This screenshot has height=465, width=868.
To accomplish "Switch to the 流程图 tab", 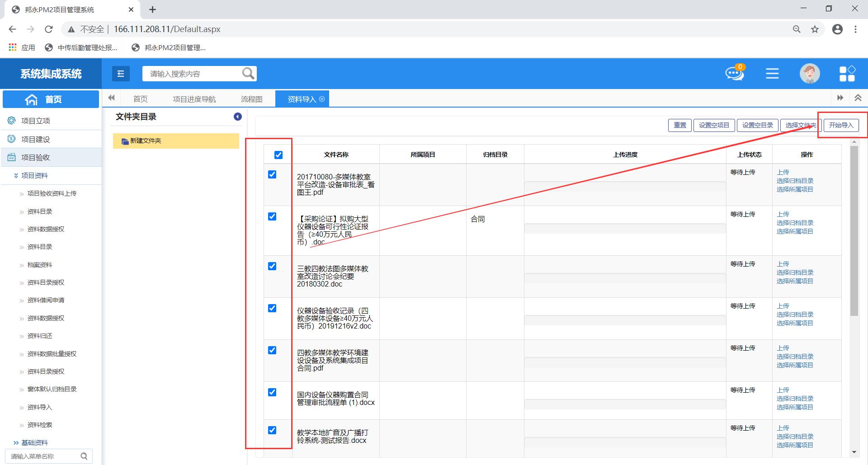I will [251, 99].
